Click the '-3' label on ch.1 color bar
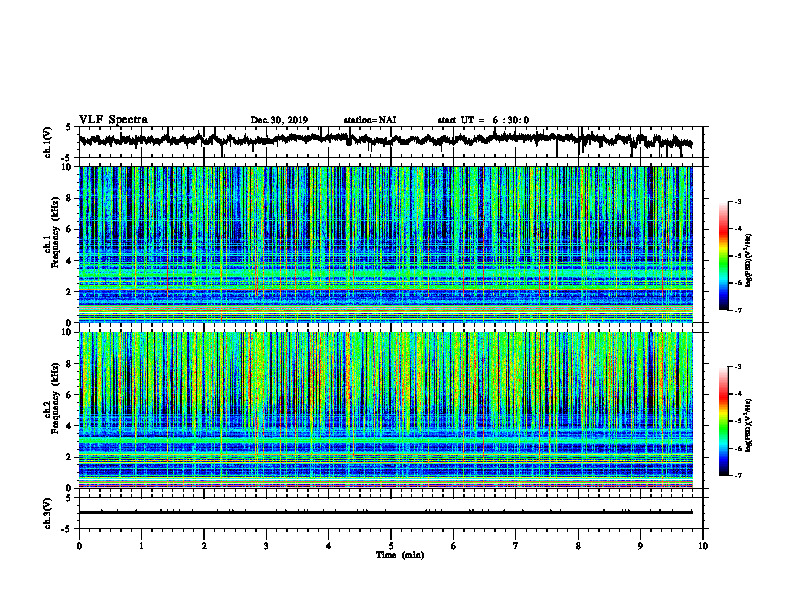 [738, 202]
